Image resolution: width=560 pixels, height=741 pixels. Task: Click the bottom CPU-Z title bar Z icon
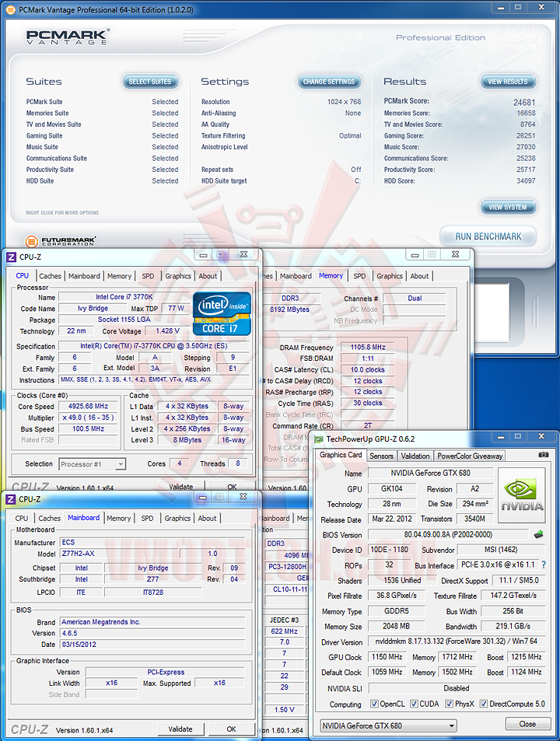12,499
